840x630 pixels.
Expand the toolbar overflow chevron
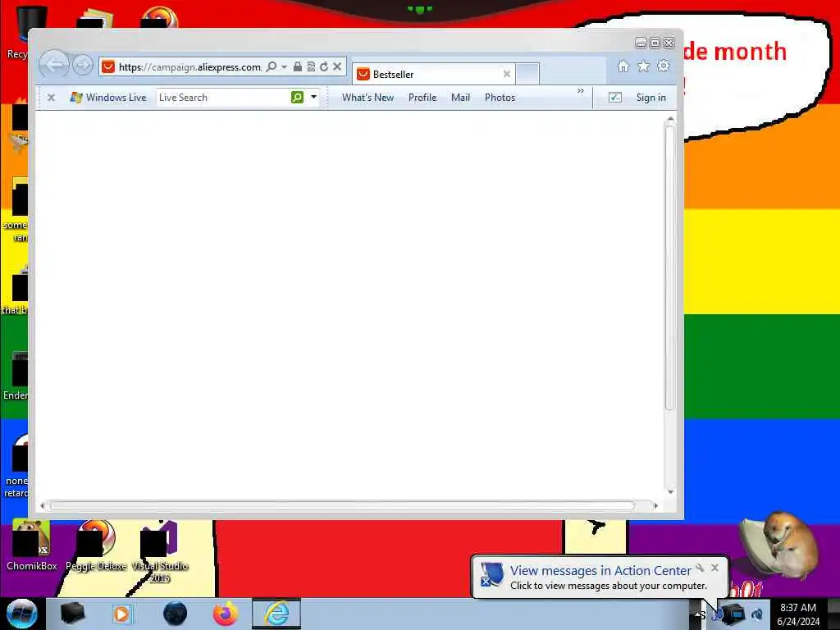coord(581,90)
